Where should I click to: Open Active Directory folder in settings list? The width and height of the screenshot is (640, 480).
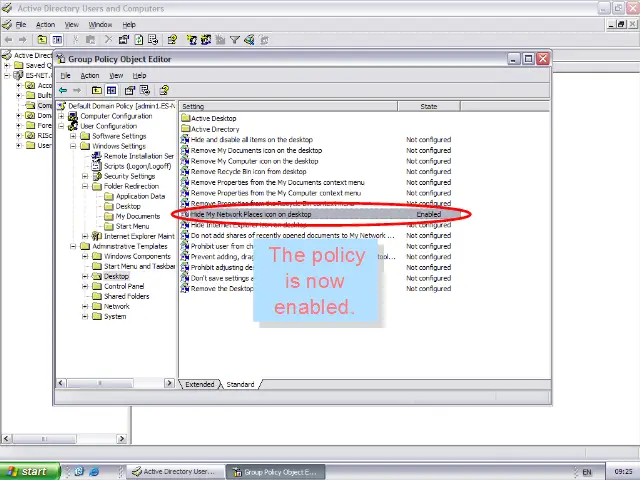211,129
